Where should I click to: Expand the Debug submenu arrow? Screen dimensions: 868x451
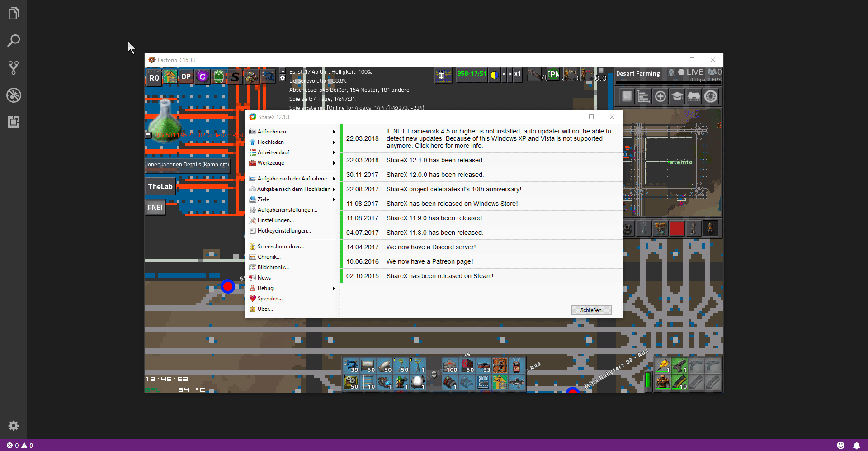coord(334,288)
